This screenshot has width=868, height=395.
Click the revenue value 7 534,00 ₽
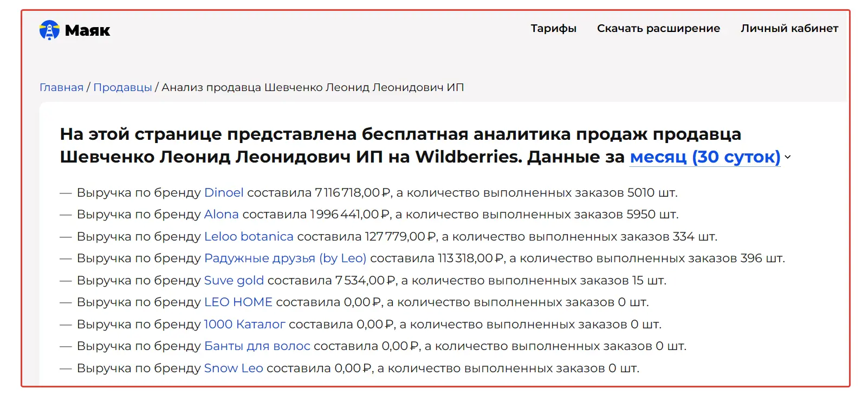[x=365, y=281]
